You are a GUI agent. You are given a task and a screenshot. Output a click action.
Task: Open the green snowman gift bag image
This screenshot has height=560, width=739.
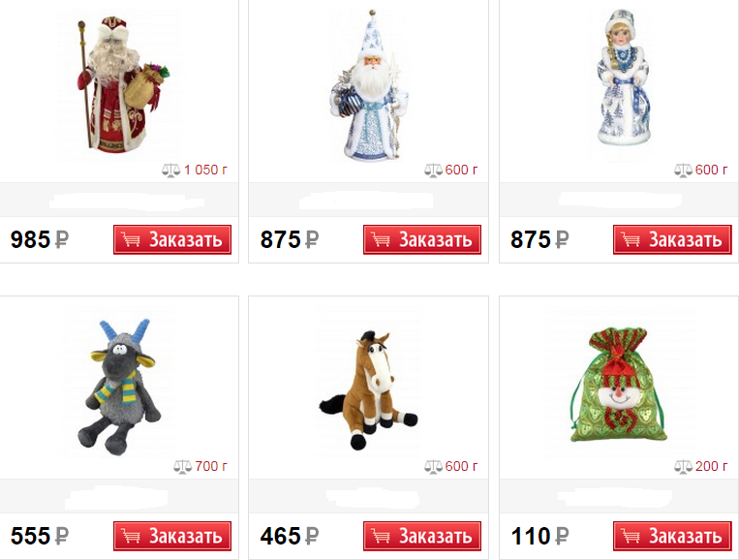pyautogui.click(x=618, y=385)
